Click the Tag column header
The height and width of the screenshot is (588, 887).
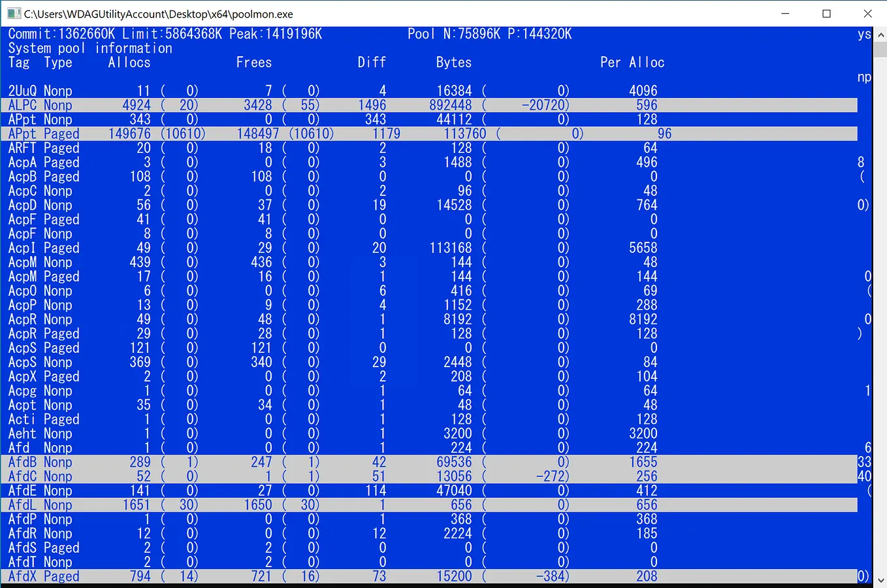tap(18, 62)
